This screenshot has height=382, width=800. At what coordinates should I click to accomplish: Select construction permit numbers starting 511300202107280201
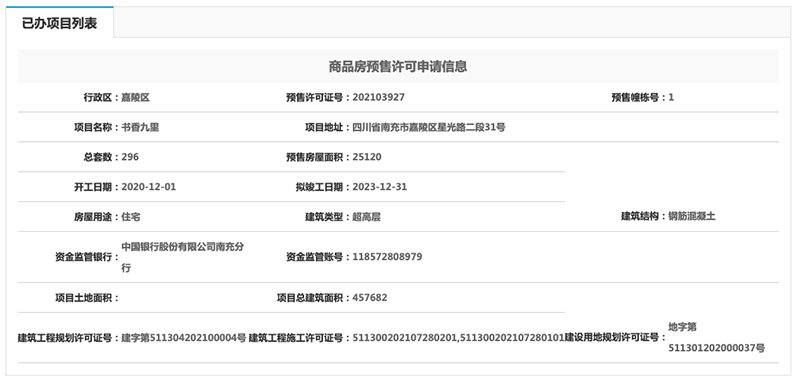tap(458, 338)
